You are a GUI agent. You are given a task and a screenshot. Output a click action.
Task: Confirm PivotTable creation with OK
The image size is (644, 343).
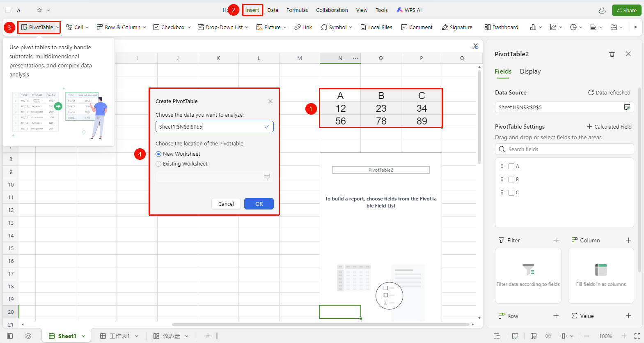point(259,204)
